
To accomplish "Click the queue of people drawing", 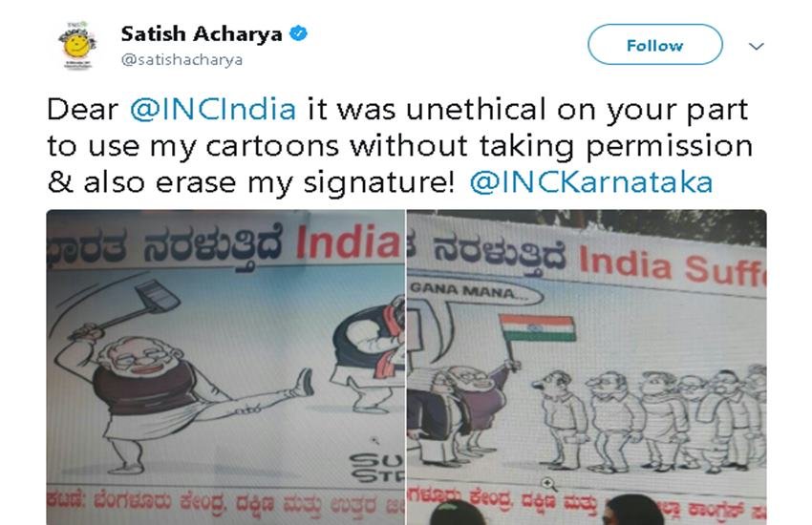I will click(650, 419).
